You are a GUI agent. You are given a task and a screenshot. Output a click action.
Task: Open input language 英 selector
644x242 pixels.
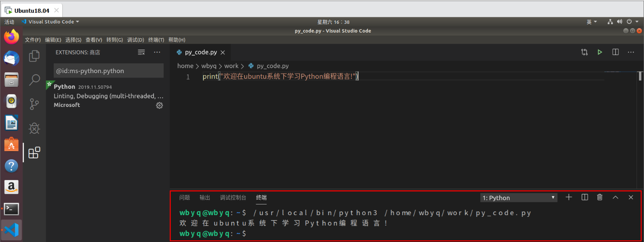pyautogui.click(x=592, y=22)
